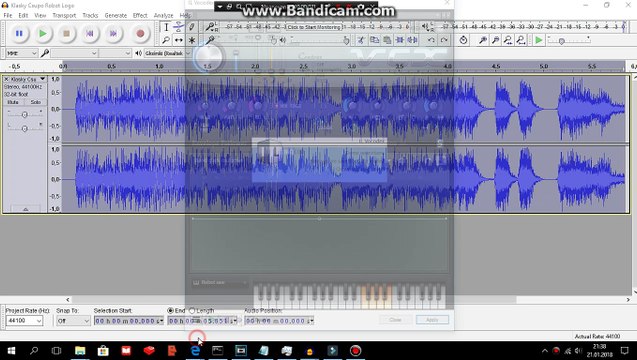The height and width of the screenshot is (360, 637).
Task: Click the Play-at-speed green button
Action: (539, 40)
